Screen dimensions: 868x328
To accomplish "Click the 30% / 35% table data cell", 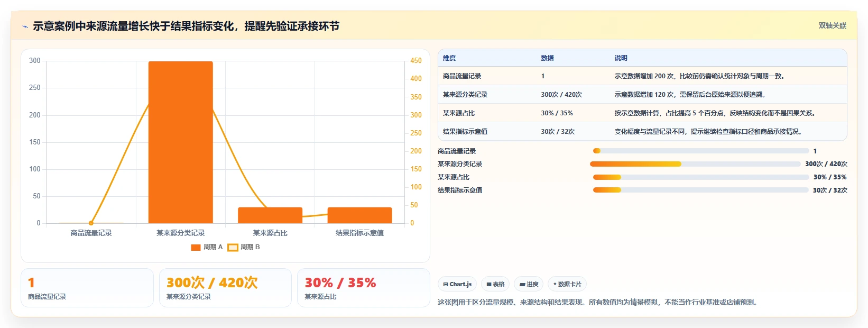I will [x=557, y=113].
